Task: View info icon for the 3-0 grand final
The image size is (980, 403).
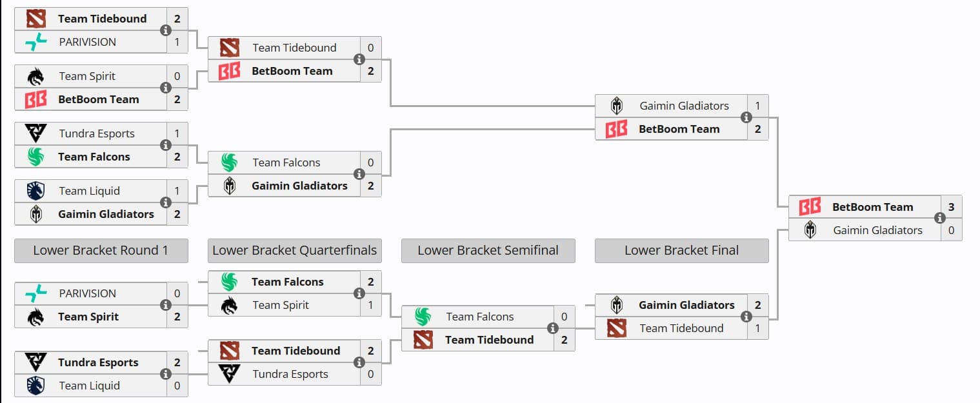Action: (940, 219)
